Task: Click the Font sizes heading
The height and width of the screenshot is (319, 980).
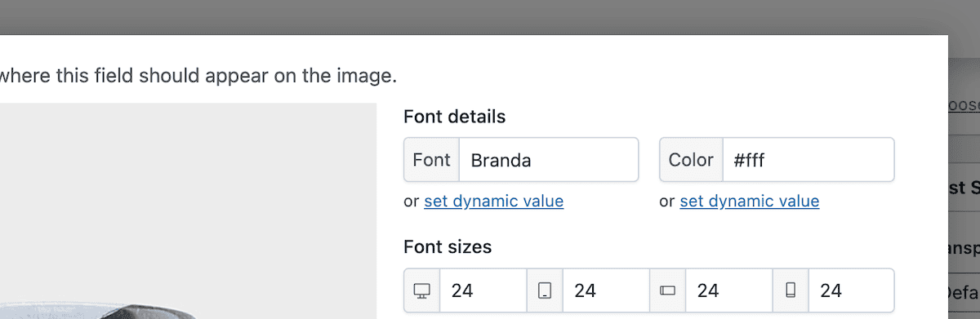Action: [448, 246]
